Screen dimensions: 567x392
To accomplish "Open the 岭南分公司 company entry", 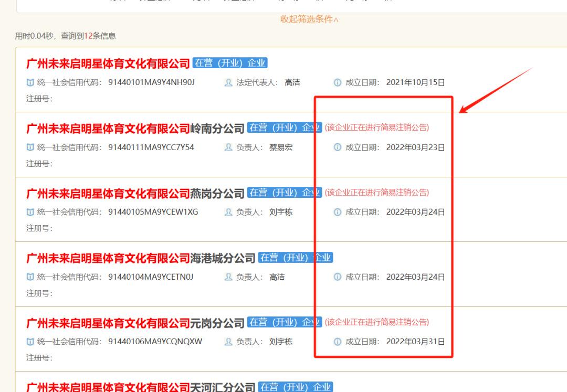I will pos(135,129).
